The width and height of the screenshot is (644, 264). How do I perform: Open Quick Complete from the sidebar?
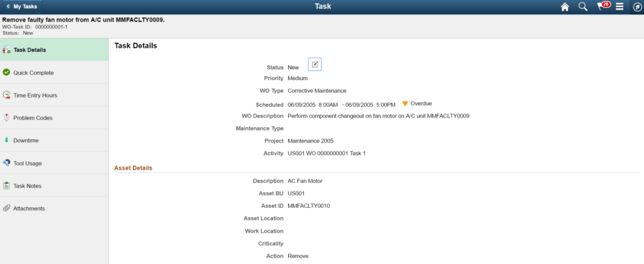[x=33, y=72]
